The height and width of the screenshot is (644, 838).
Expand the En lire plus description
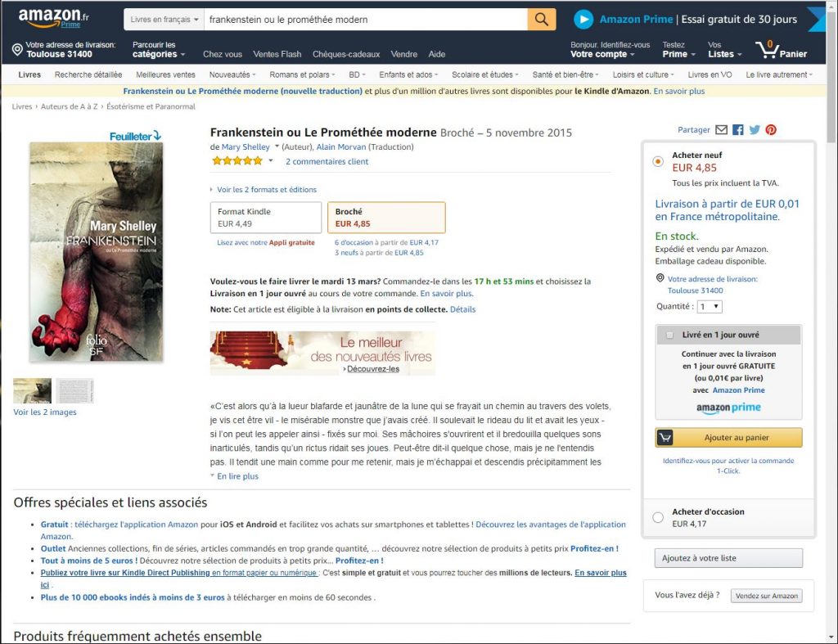click(237, 476)
